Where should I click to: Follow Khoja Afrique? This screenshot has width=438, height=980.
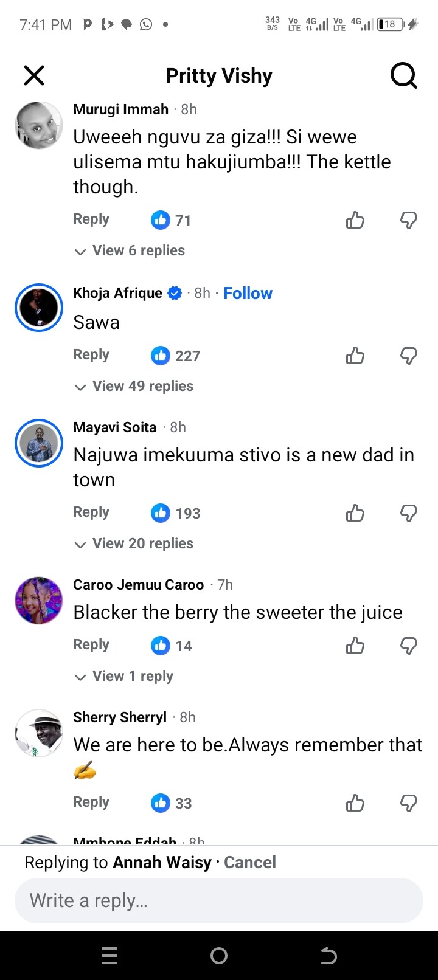[x=248, y=293]
